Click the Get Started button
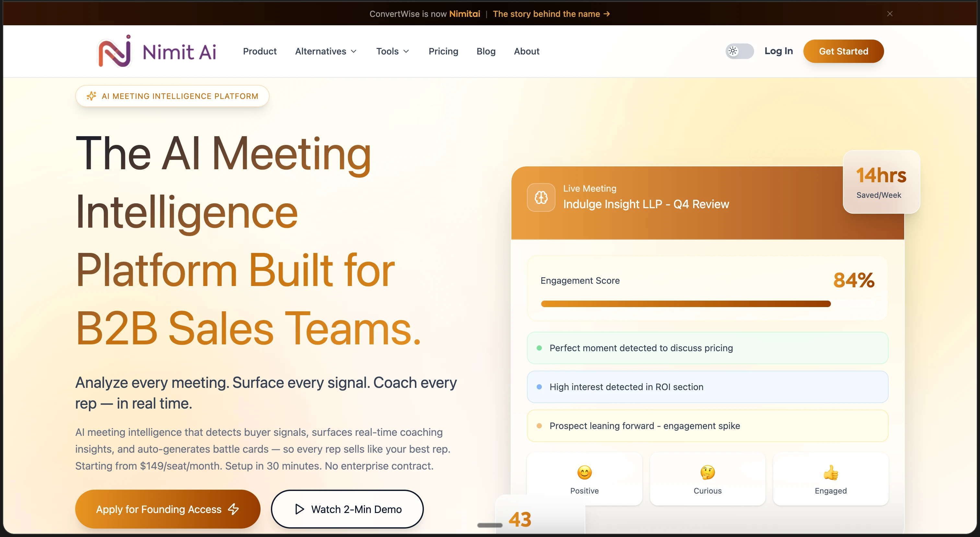980x537 pixels. click(844, 51)
